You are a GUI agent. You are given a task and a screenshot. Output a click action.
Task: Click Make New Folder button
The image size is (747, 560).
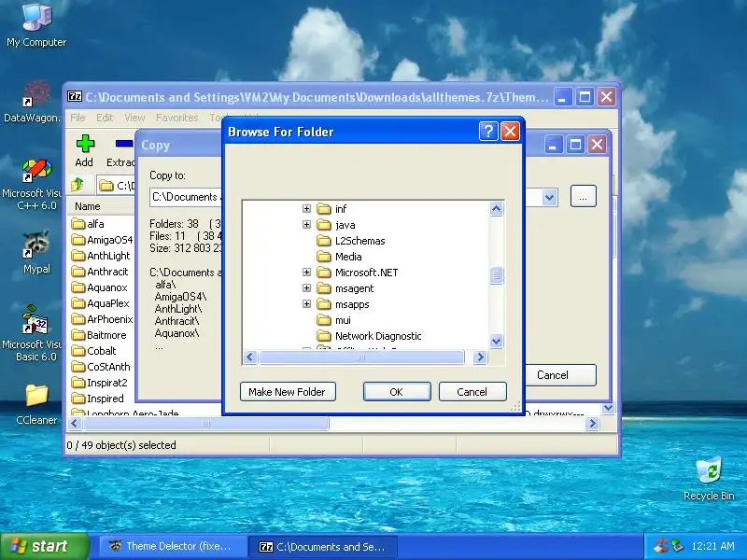coord(288,392)
